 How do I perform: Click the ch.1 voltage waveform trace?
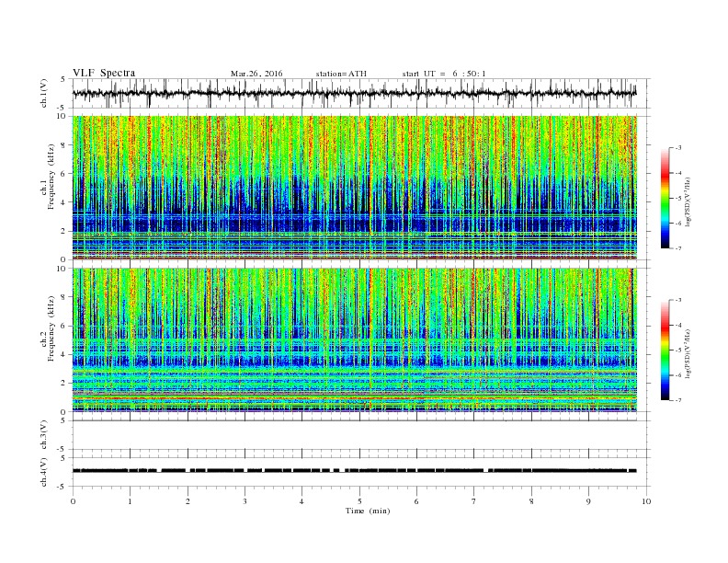[355, 93]
